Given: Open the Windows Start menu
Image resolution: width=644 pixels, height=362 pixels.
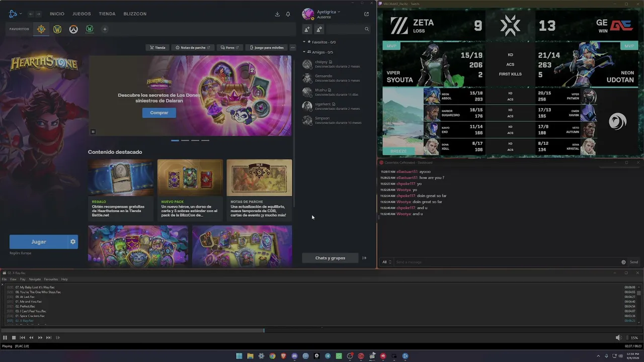Looking at the screenshot, I should point(239,356).
